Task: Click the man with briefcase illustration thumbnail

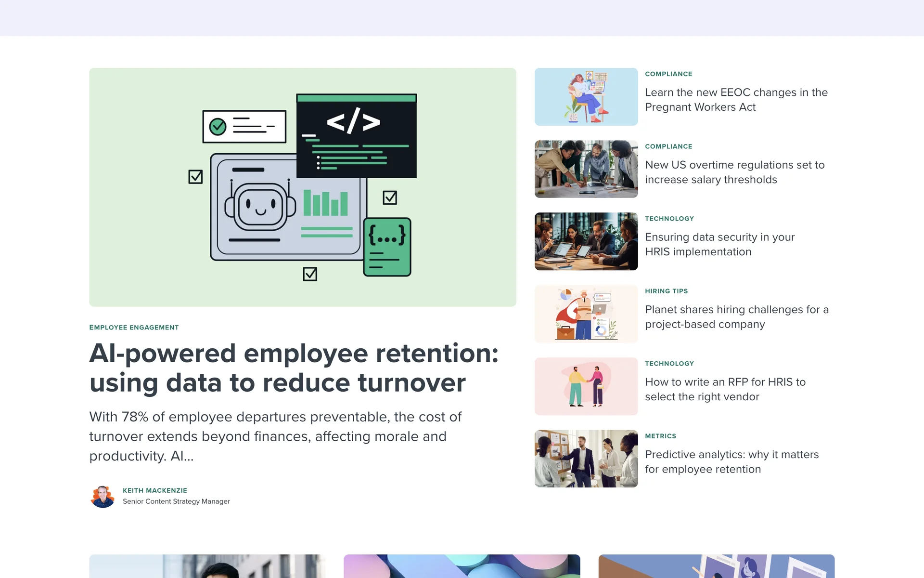Action: (586, 314)
